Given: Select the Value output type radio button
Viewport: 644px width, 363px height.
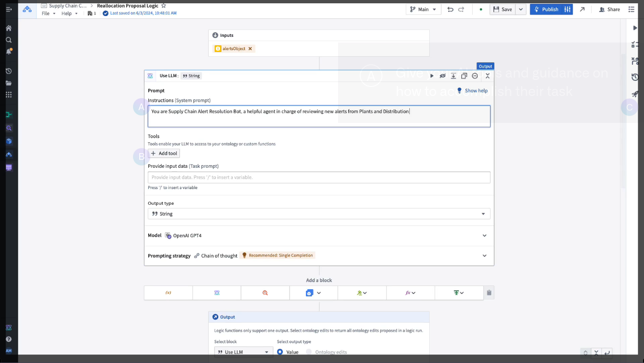Looking at the screenshot, I should coord(280,352).
